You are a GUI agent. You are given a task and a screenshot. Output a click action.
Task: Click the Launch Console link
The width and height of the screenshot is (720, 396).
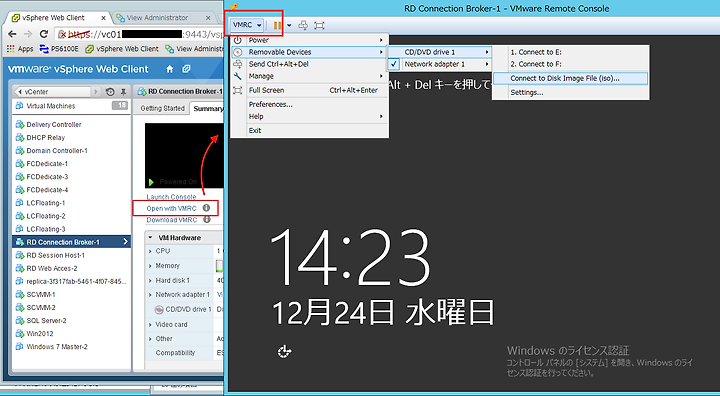click(x=171, y=197)
